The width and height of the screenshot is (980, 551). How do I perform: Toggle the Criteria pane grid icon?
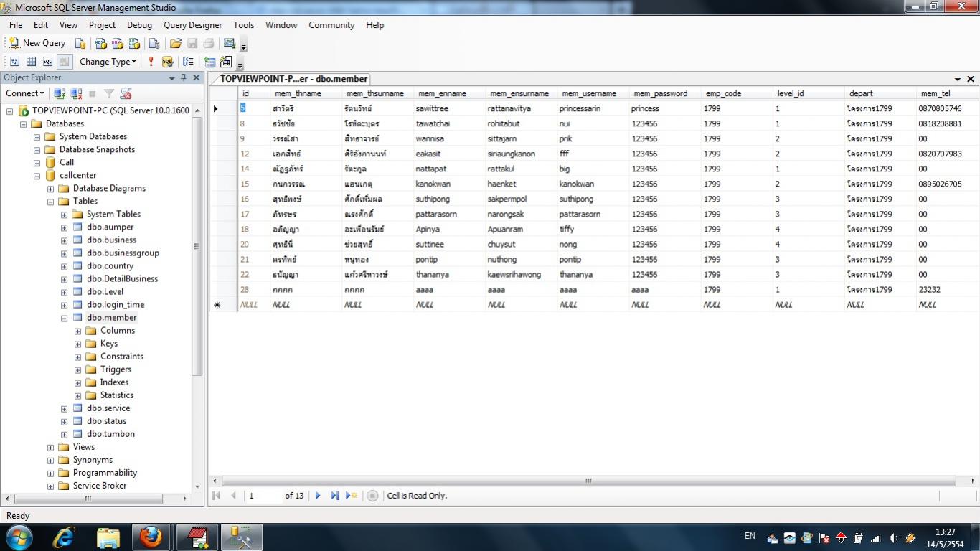click(31, 62)
